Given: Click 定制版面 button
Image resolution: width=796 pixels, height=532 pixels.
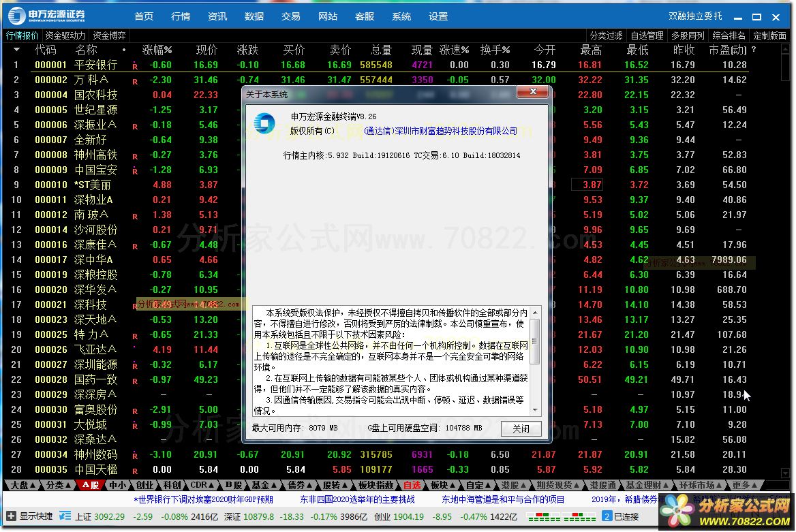Looking at the screenshot, I should pyautogui.click(x=769, y=35).
